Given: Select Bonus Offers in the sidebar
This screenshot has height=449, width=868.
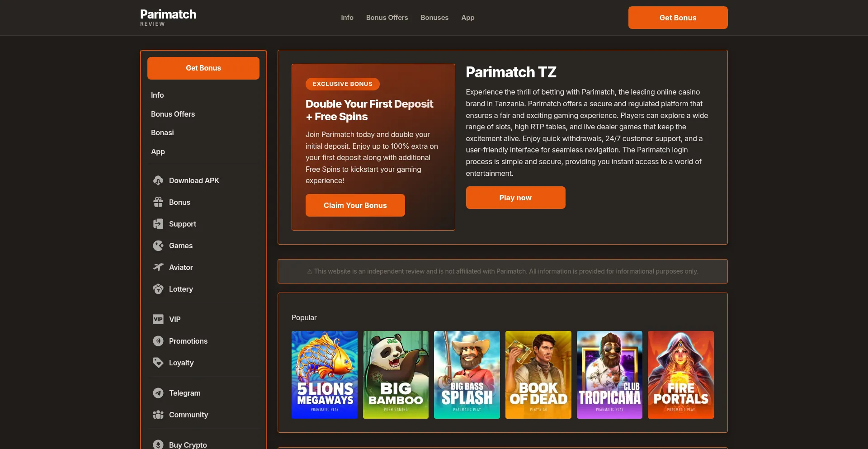Looking at the screenshot, I should point(173,114).
